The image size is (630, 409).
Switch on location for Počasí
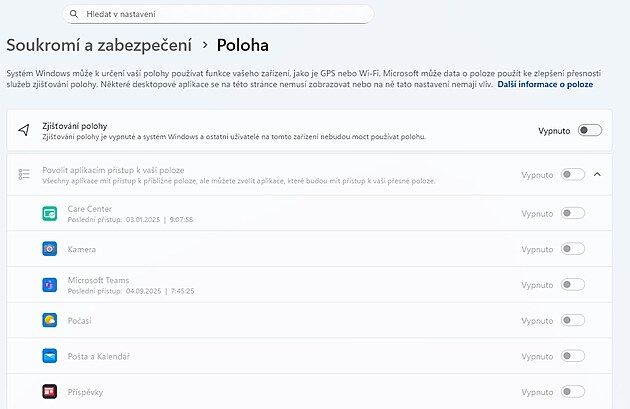(573, 320)
